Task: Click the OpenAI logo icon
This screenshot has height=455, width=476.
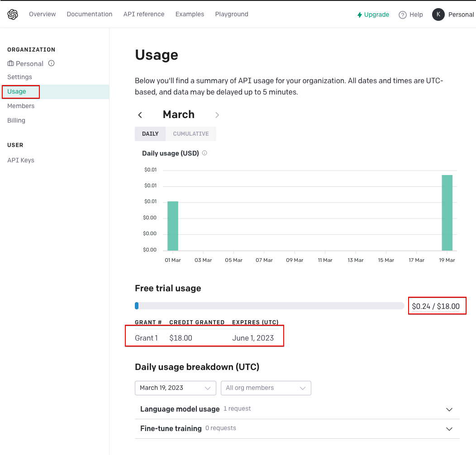Action: [13, 14]
